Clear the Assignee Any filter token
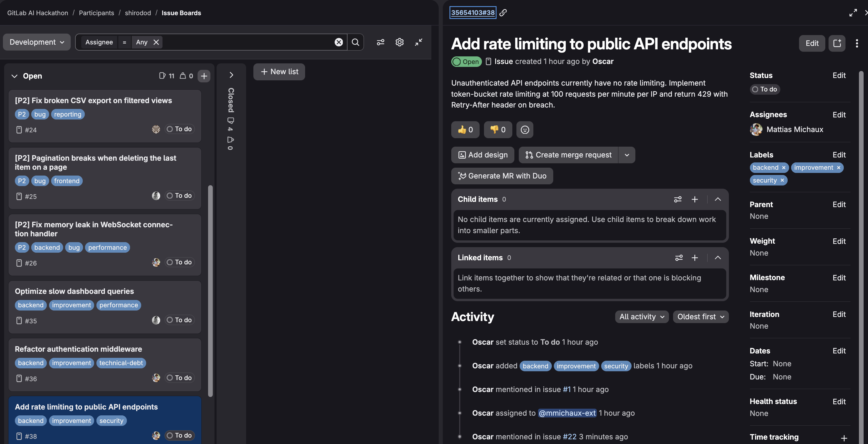The width and height of the screenshot is (868, 444). pos(156,42)
